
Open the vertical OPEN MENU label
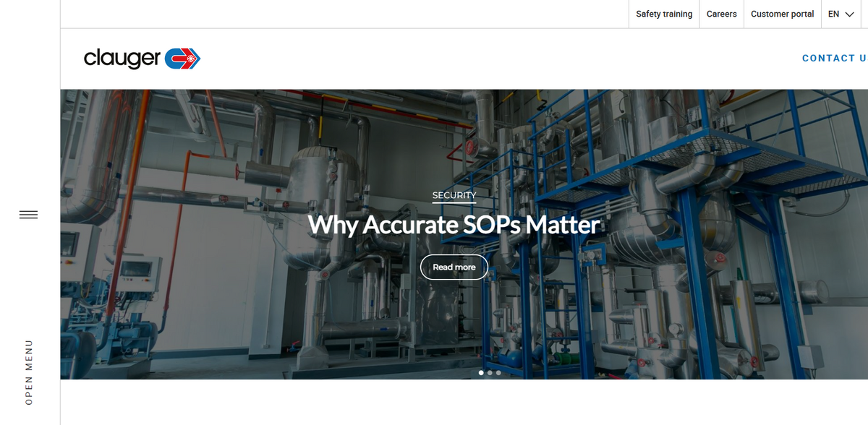29,372
